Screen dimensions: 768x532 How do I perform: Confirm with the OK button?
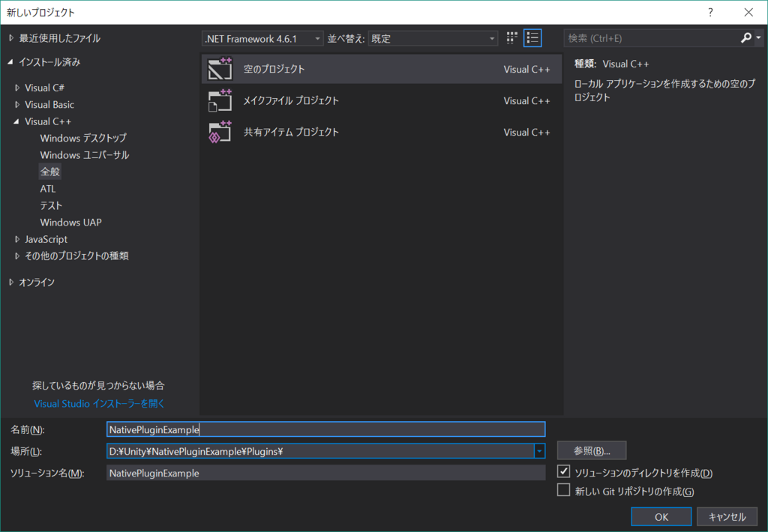coord(661,516)
